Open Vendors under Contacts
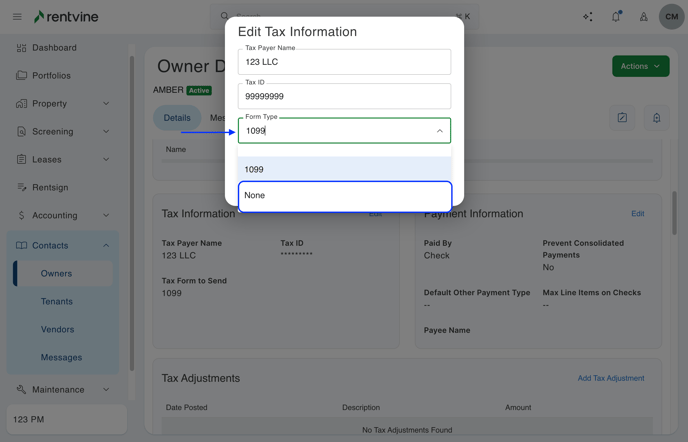688x442 pixels. 57,329
